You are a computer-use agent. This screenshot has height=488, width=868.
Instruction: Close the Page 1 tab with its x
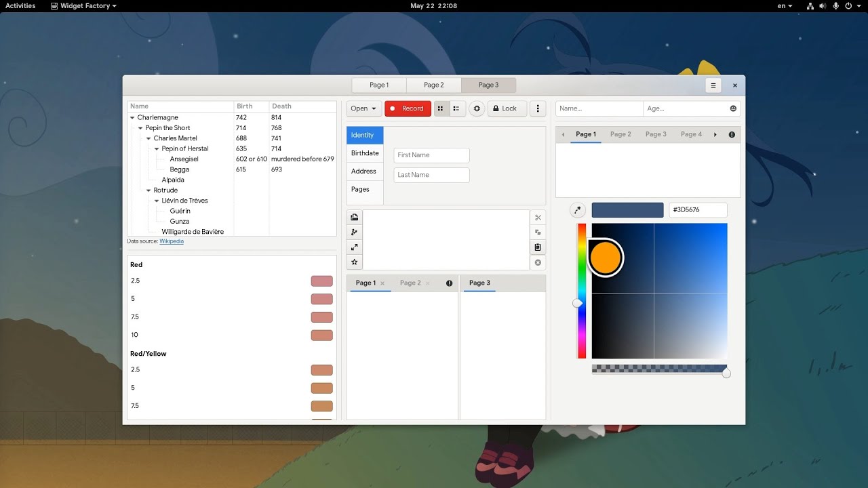[x=382, y=283]
